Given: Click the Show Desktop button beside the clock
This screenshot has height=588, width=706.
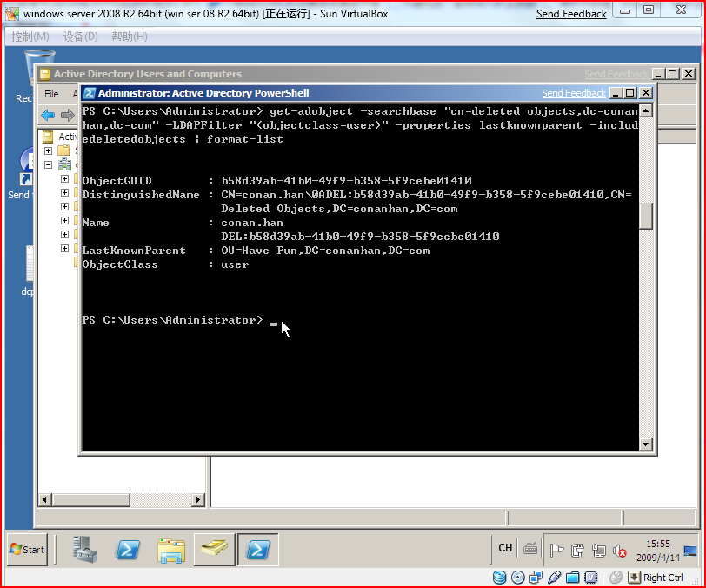Looking at the screenshot, I should click(x=690, y=551).
